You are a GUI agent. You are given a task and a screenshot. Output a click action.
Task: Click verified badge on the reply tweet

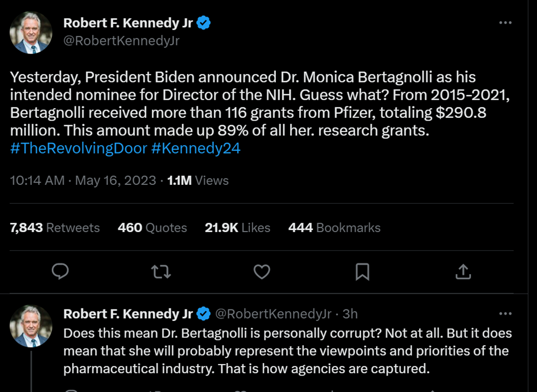click(204, 313)
